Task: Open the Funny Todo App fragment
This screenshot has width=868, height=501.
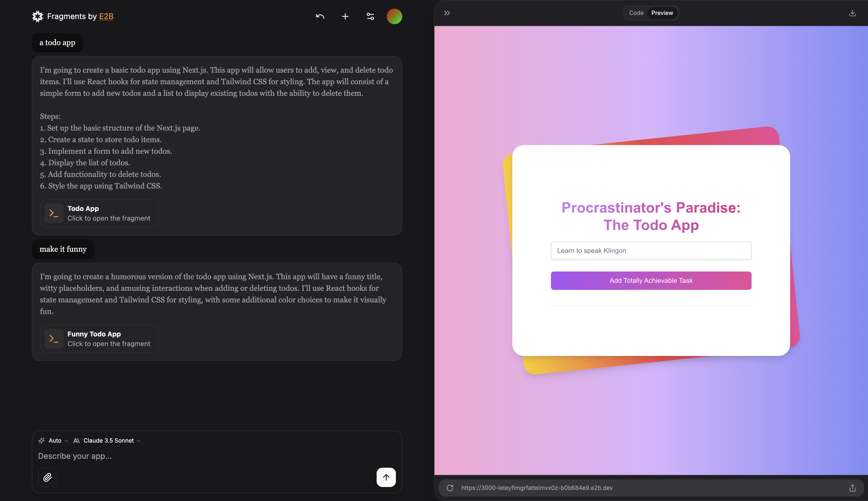Action: (99, 339)
